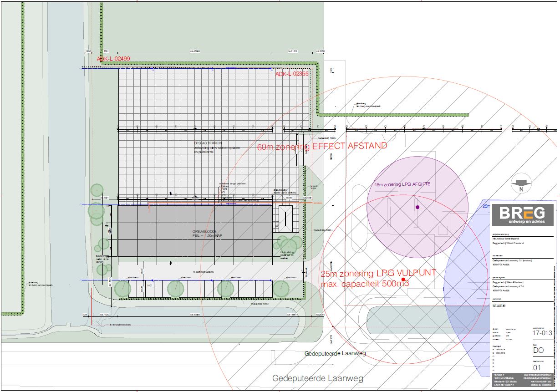Select the purple 15m LPG zoning circle label
The height and width of the screenshot is (392, 560).
point(402,184)
